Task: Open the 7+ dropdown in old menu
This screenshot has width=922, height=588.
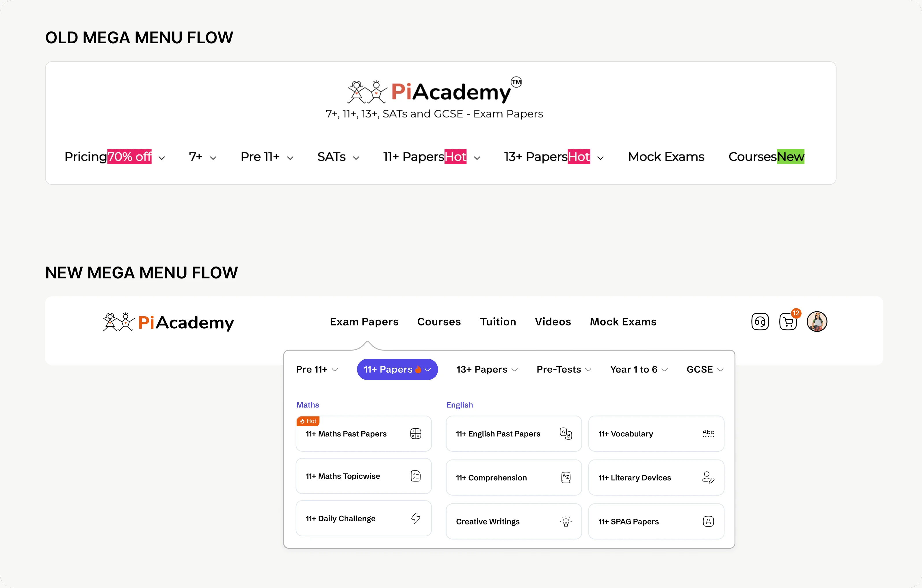Action: 202,157
